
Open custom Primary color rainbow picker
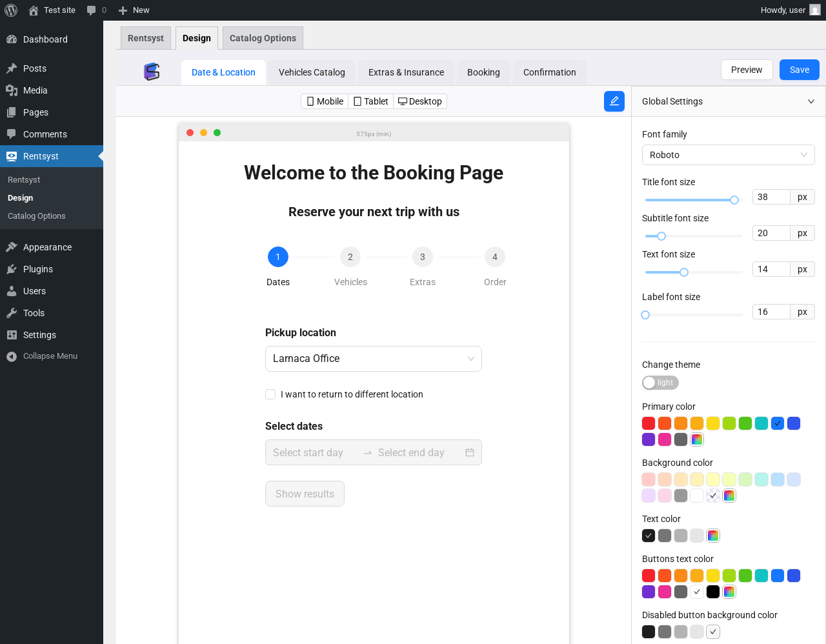[x=697, y=439]
